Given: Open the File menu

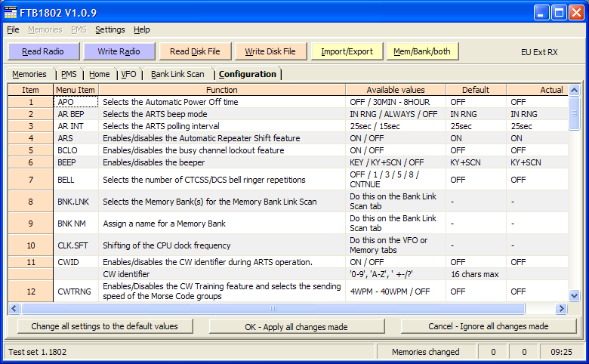Looking at the screenshot, I should click(x=14, y=29).
